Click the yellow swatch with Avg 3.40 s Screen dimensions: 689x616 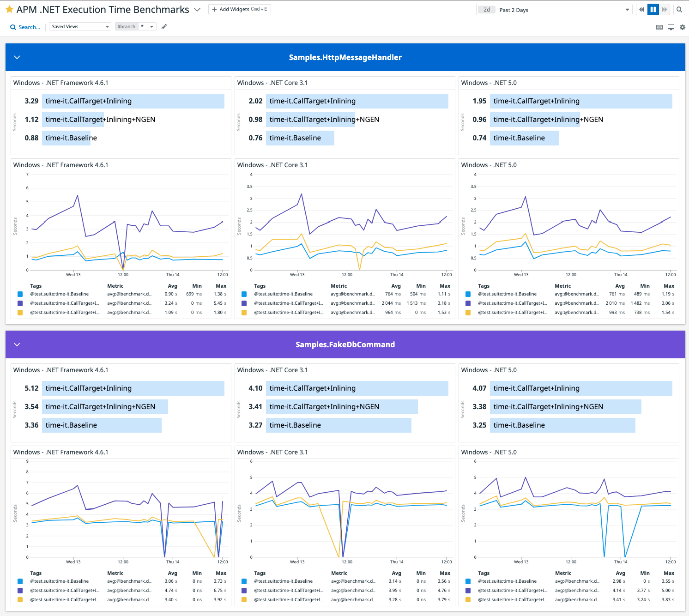[20, 600]
